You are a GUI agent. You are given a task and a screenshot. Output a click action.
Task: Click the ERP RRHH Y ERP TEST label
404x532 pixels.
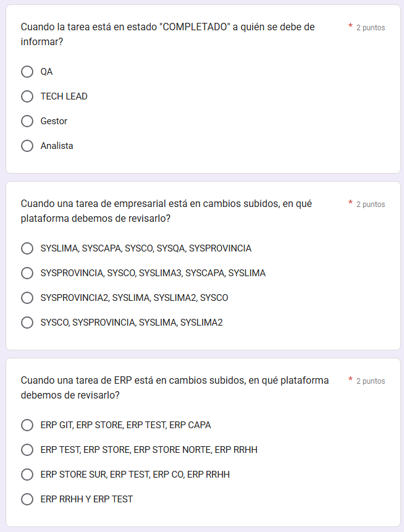click(86, 499)
